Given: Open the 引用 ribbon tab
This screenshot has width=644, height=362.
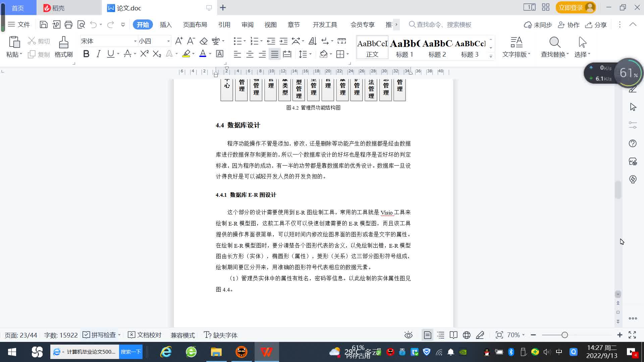Looking at the screenshot, I should (x=224, y=25).
